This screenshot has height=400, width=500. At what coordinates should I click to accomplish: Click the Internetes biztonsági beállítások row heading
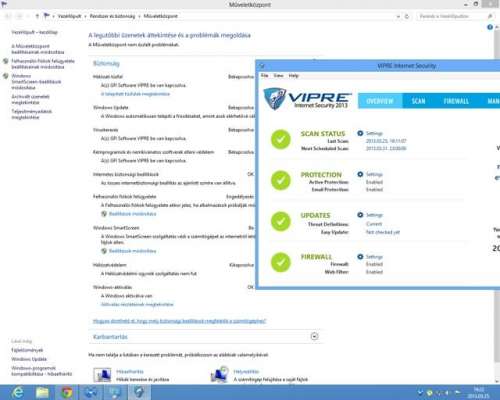(126, 174)
